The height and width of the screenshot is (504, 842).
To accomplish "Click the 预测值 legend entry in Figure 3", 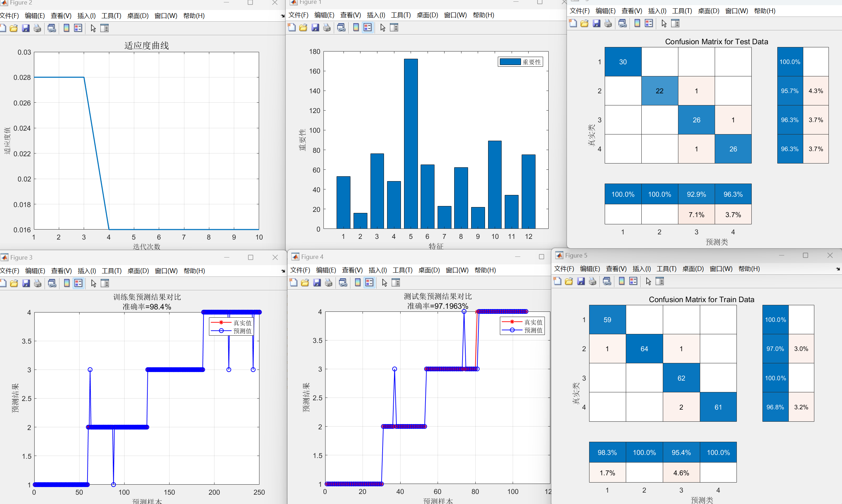I will point(242,331).
